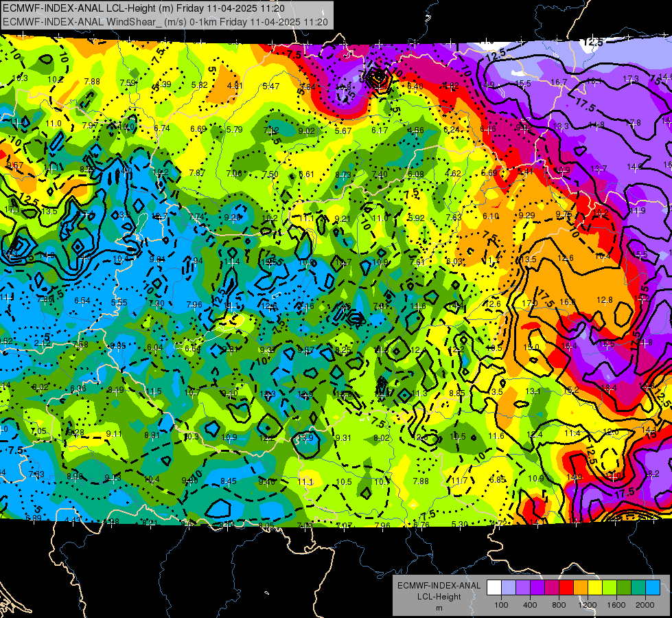Click the wind shear value 6.10
The height and width of the screenshot is (618, 672).
pos(491,216)
